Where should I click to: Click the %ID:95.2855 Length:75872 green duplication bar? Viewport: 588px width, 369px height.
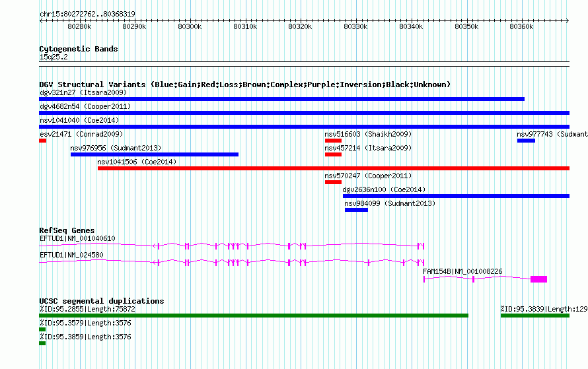[254, 316]
